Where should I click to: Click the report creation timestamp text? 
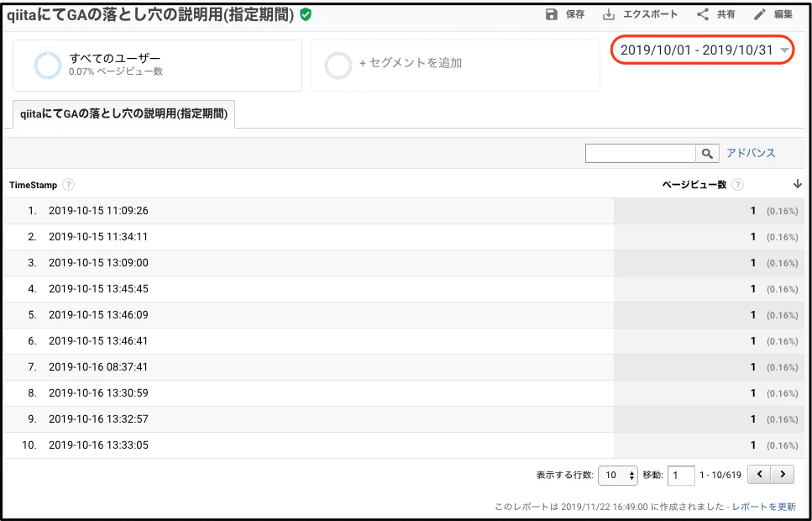click(x=610, y=507)
